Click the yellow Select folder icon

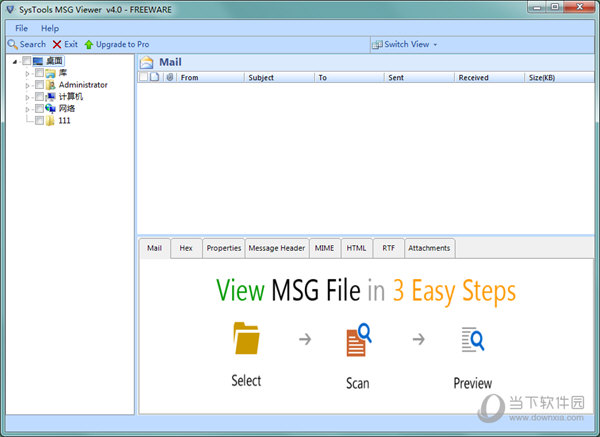tap(246, 338)
